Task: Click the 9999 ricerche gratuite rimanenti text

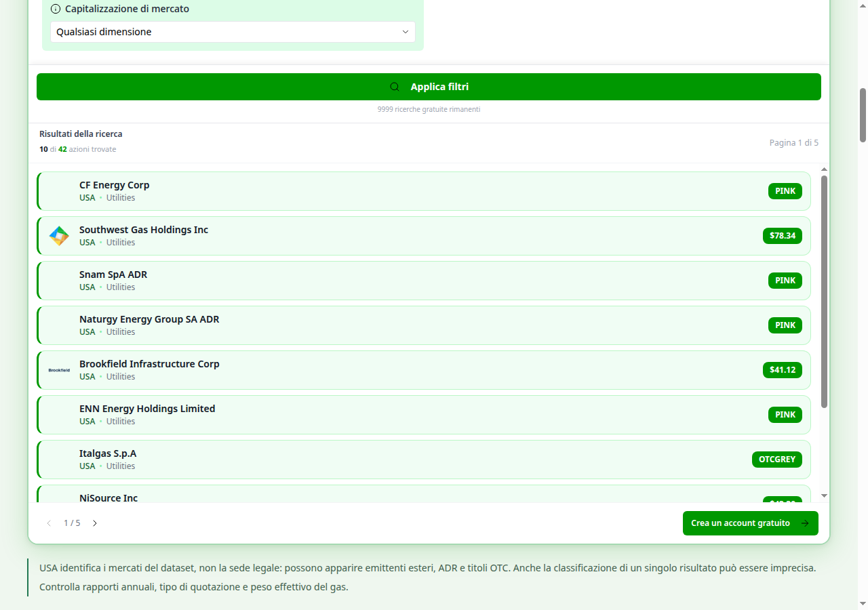Action: pyautogui.click(x=429, y=109)
